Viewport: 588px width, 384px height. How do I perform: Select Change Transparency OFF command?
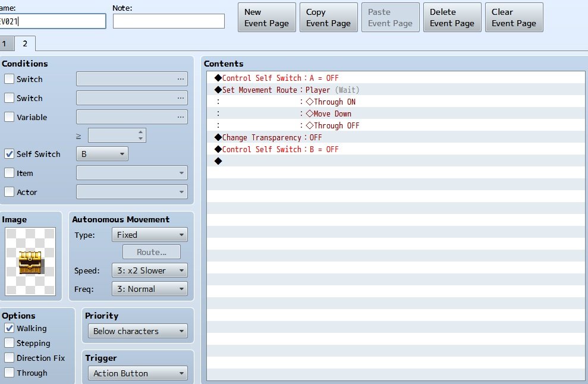tap(395, 137)
